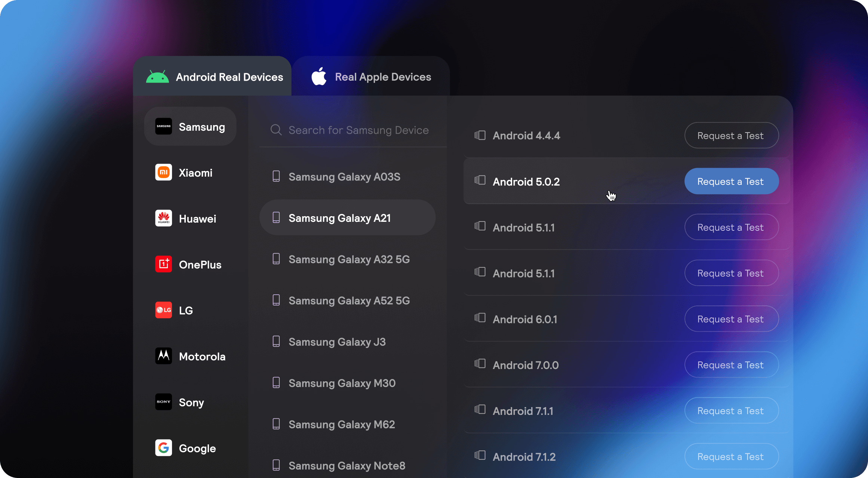Request a Test for Android 7.1.1
Screen dimensions: 868x478
pyautogui.click(x=732, y=411)
